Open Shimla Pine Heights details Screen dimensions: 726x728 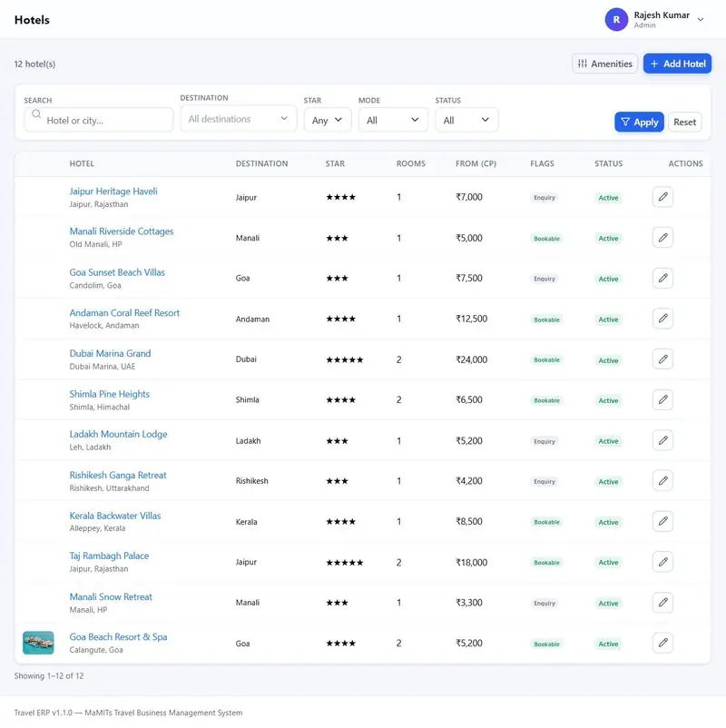pos(110,394)
